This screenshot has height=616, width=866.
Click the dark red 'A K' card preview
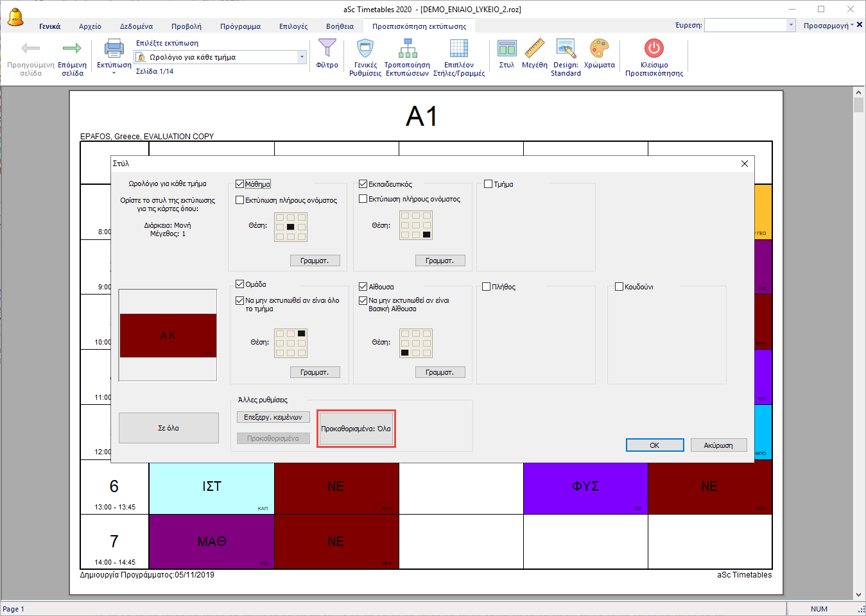pos(168,336)
